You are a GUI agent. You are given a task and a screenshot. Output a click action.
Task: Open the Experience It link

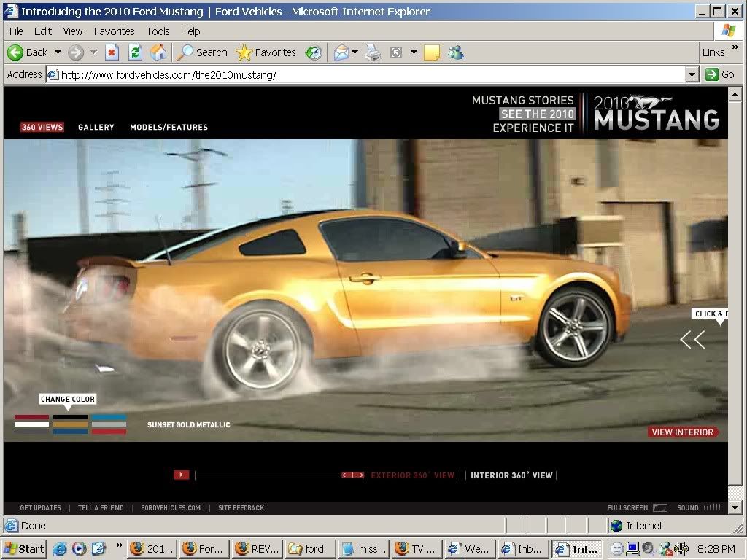pos(533,128)
